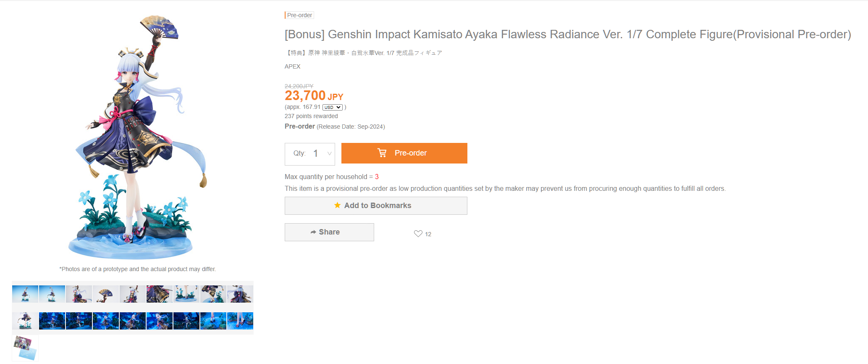Click the heart favorite icon
This screenshot has height=364, width=868.
[x=418, y=234]
